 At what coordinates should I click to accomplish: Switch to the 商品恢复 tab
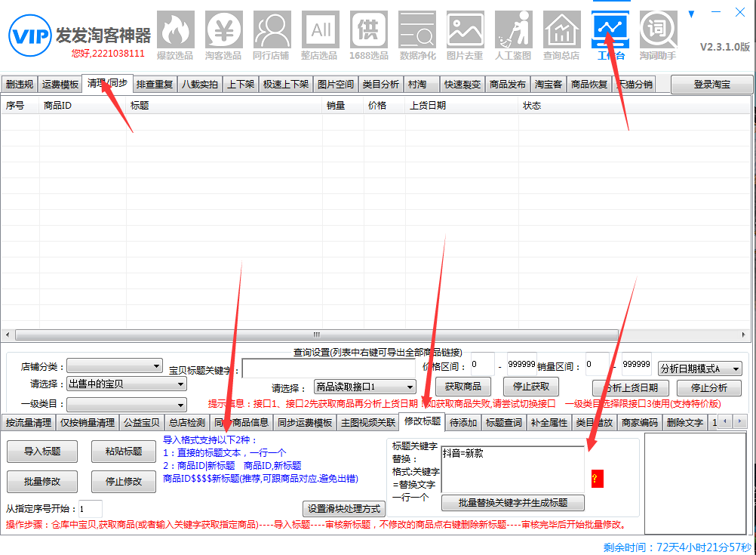coord(589,85)
